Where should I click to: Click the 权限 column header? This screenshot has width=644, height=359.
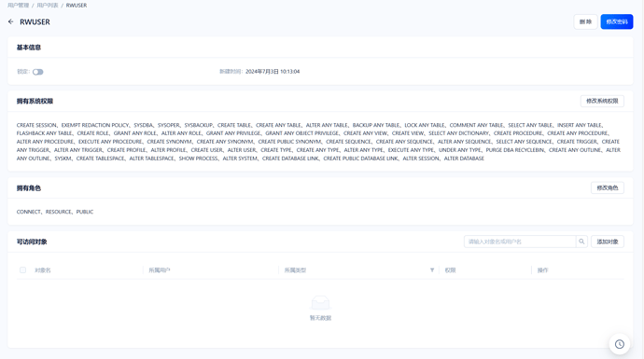450,270
